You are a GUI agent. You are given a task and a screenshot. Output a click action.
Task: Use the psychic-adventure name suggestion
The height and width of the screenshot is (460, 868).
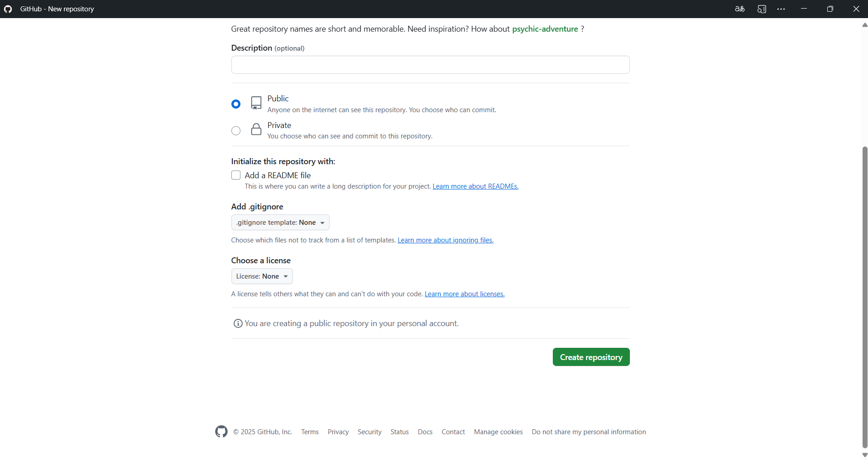(x=545, y=29)
